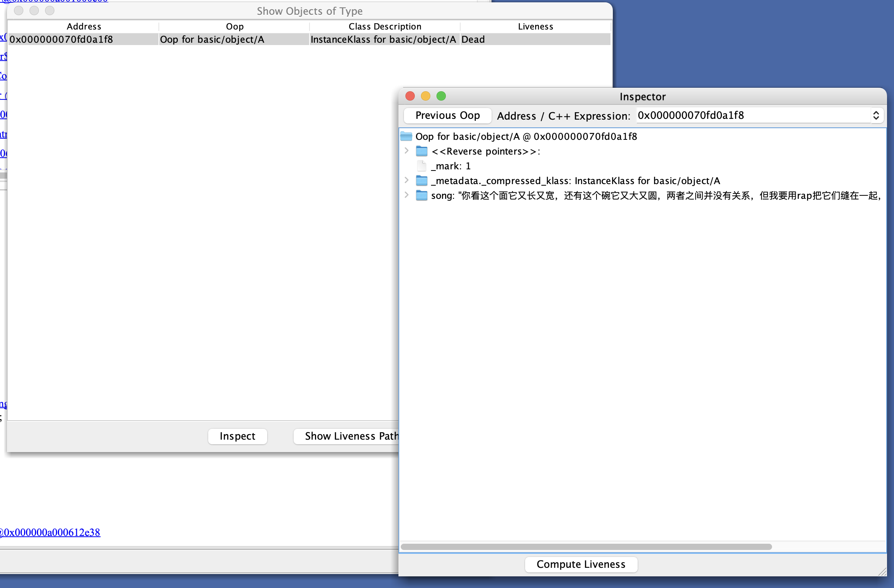Click the song field folder icon
894x588 pixels.
421,195
